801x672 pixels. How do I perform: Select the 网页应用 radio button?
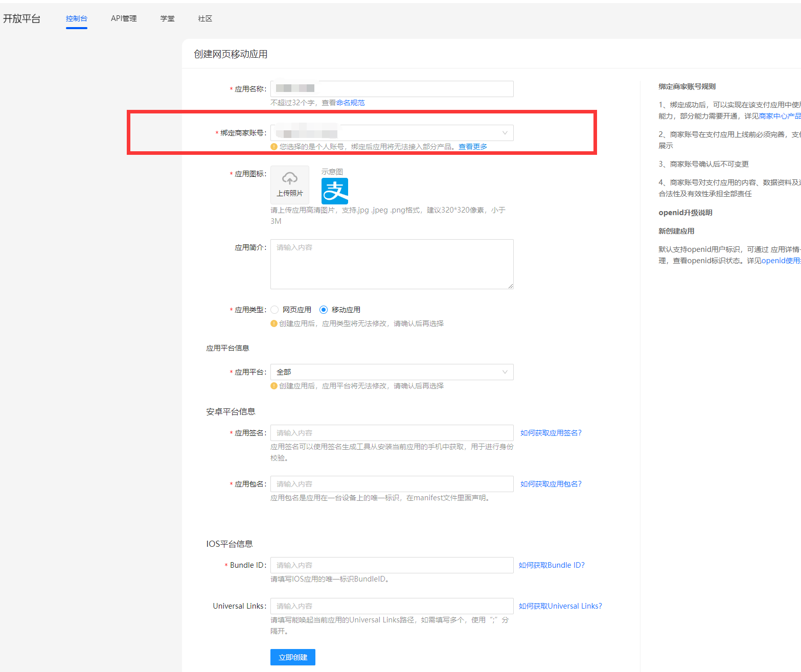point(274,310)
